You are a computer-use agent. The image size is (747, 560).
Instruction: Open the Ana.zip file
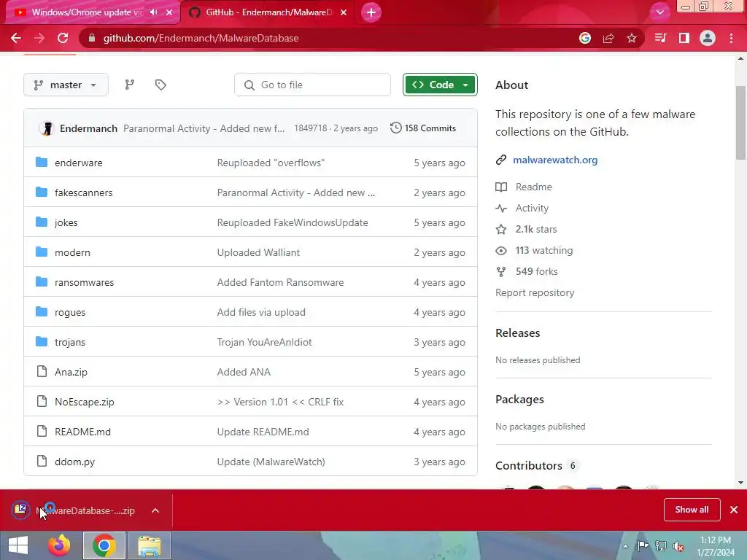tap(71, 373)
